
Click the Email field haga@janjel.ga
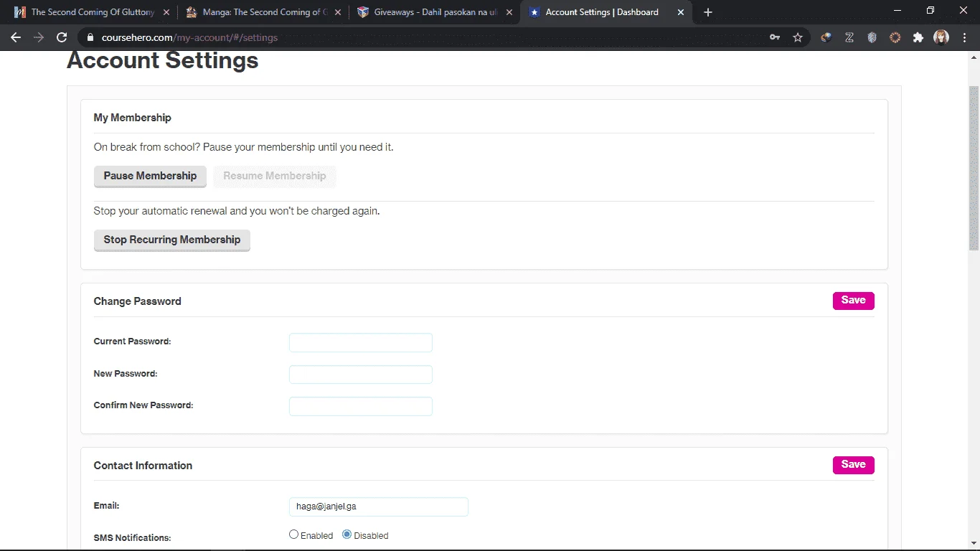point(379,507)
